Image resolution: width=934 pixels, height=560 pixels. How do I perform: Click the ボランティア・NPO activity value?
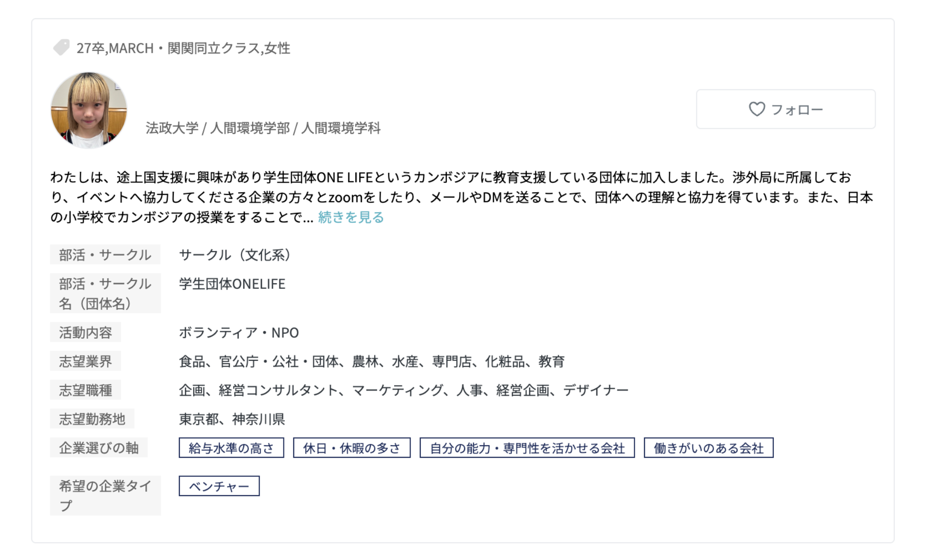coord(239,332)
